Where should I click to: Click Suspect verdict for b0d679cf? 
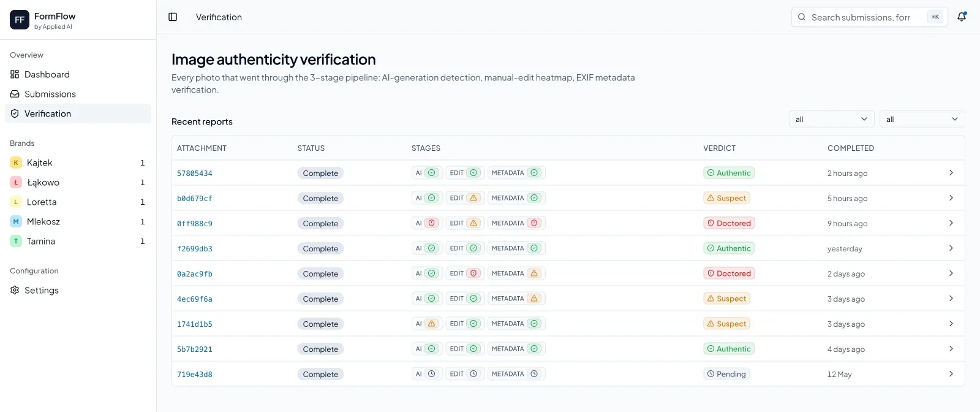(x=727, y=198)
